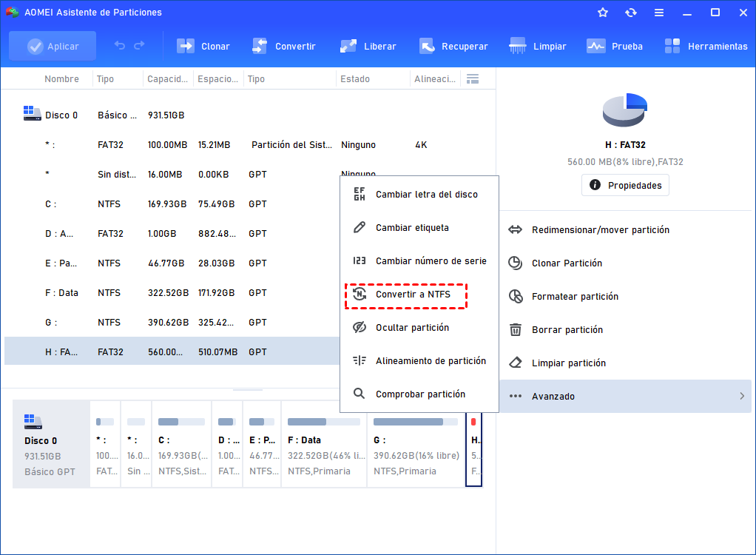Open the column display options list icon
This screenshot has height=555, width=756.
point(473,78)
